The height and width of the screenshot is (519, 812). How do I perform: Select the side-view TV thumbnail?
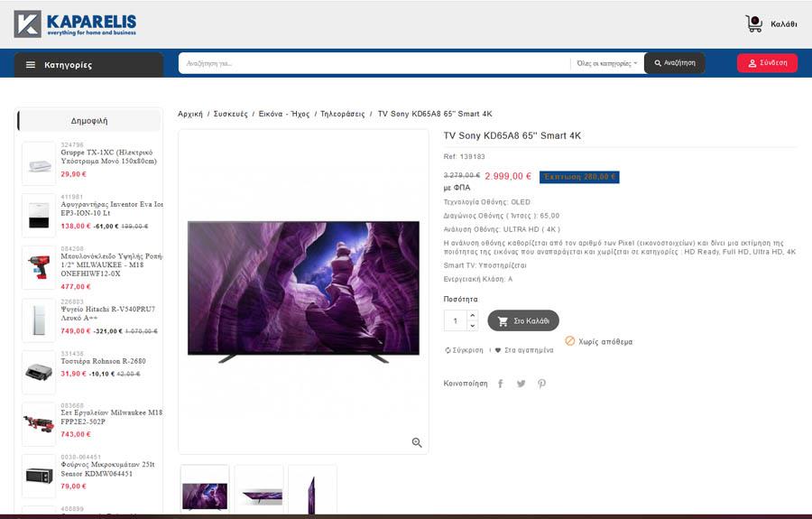point(313,489)
